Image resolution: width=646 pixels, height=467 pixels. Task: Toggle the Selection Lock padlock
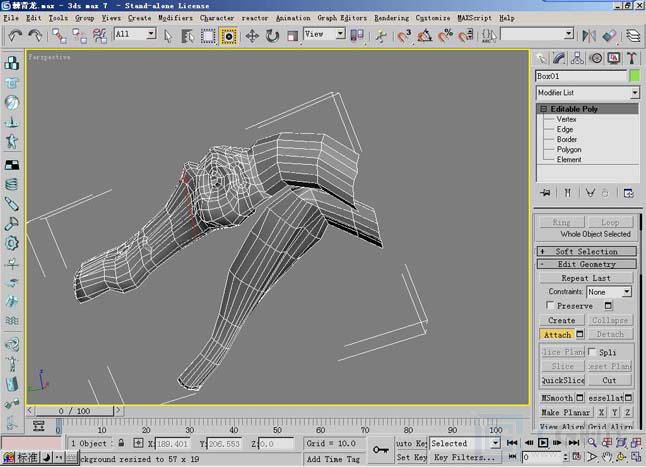(121, 443)
